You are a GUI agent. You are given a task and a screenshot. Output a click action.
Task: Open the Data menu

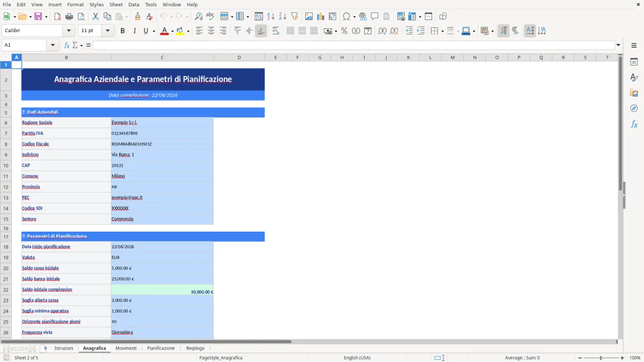pos(134,4)
